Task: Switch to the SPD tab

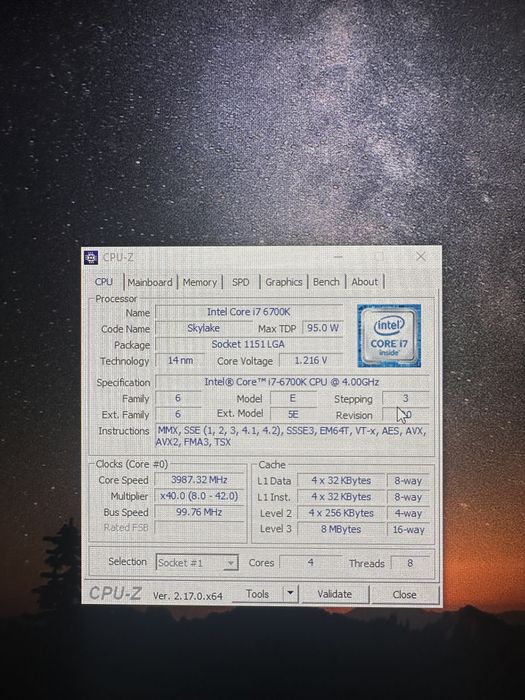Action: tap(241, 282)
